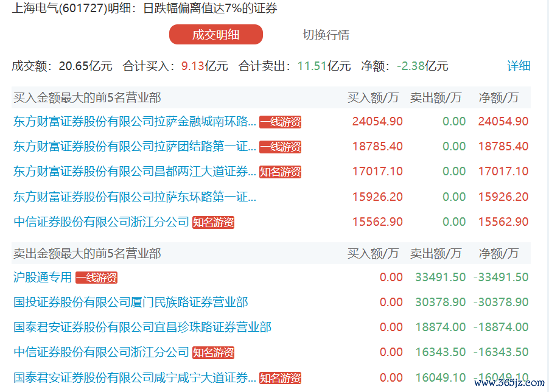Click 合计买入 9.13亿元 summary value
549x392 pixels.
(x=205, y=66)
